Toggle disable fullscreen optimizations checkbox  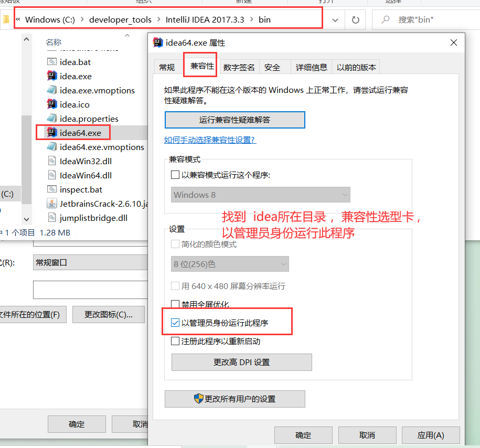click(x=175, y=304)
